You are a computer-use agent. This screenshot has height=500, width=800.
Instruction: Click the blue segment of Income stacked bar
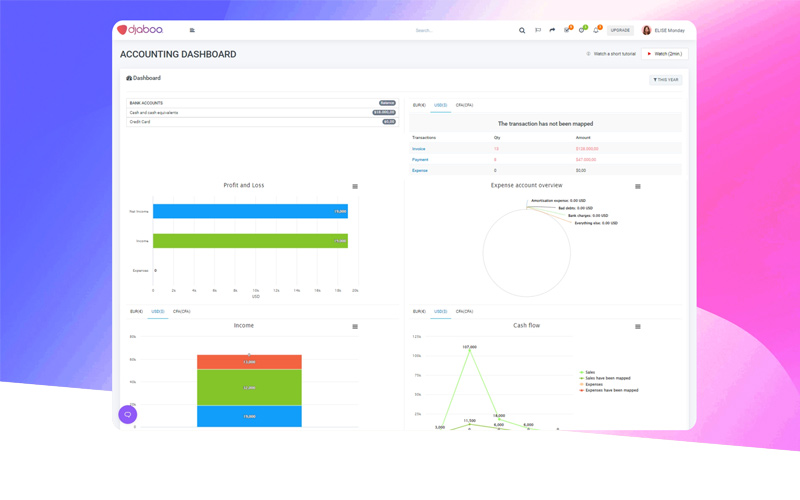click(249, 416)
